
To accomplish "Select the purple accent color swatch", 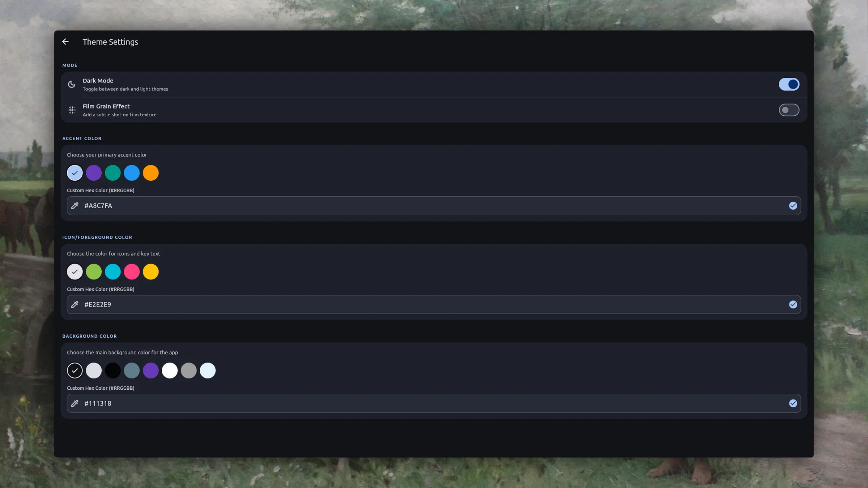I will click(x=94, y=173).
